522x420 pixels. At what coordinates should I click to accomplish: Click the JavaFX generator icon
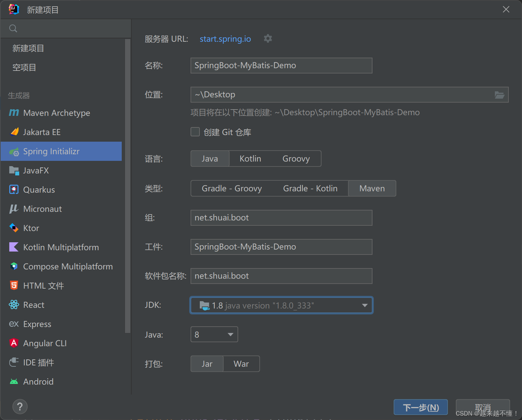point(14,171)
